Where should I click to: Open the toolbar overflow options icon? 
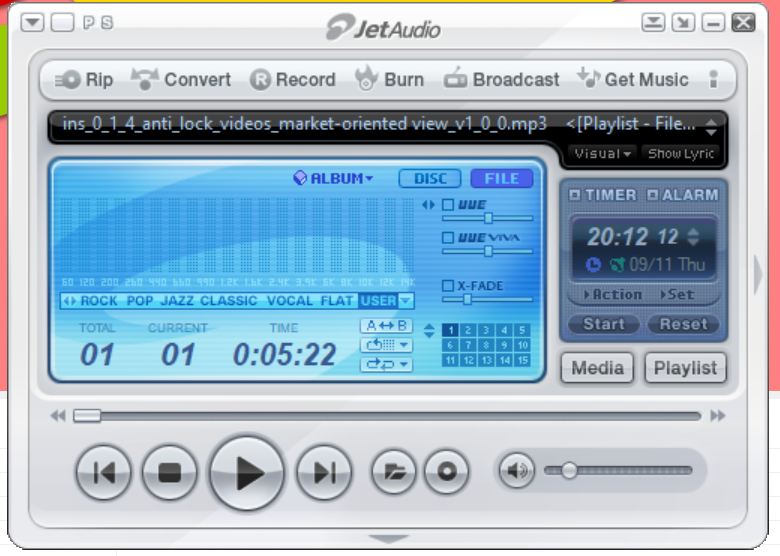click(x=713, y=80)
